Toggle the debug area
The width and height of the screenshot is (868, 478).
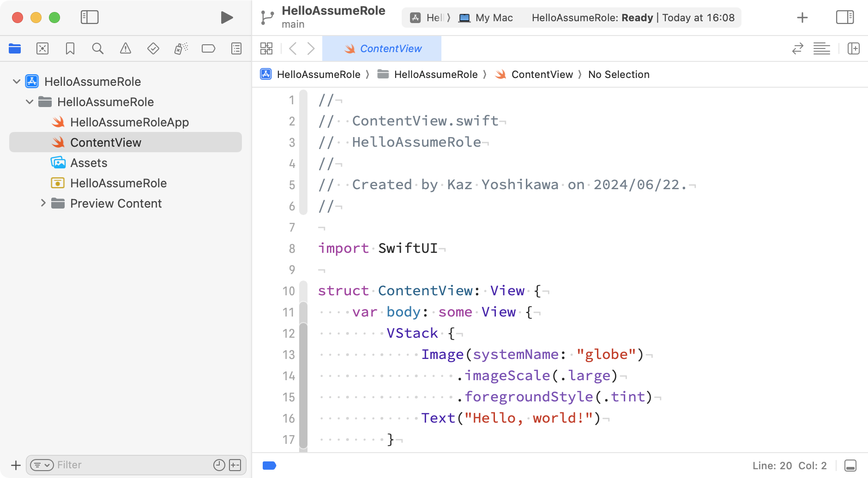[850, 466]
